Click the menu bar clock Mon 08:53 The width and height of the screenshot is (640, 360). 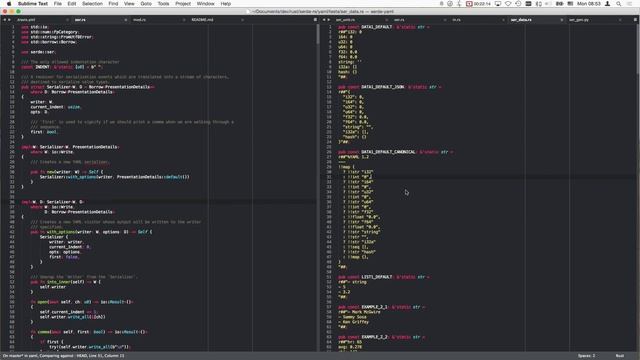coord(589,4)
